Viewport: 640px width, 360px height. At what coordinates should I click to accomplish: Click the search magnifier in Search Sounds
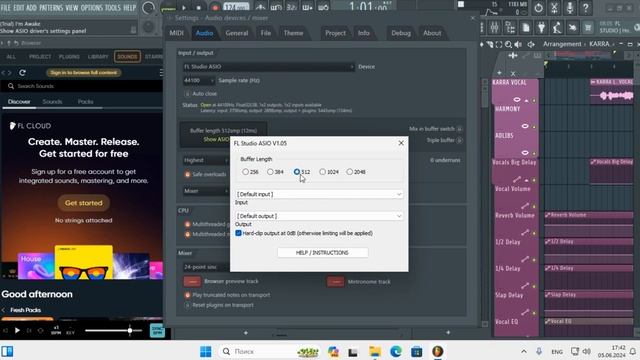coord(11,86)
